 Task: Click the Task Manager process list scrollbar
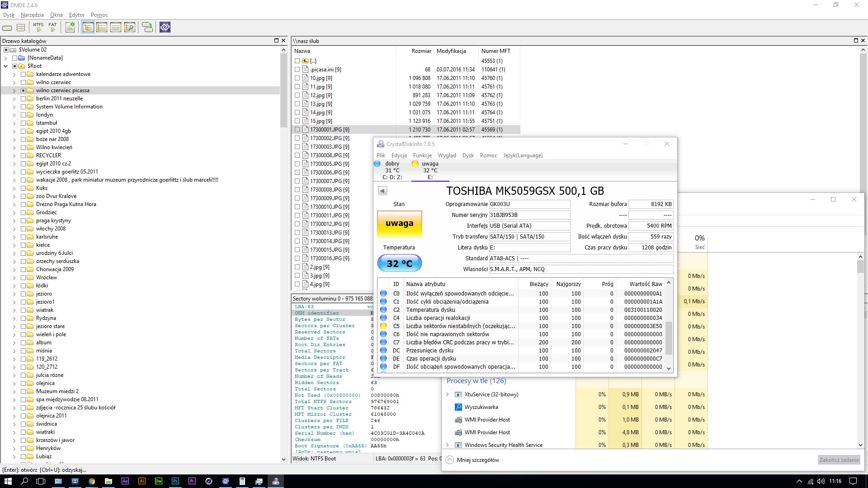coord(860,351)
